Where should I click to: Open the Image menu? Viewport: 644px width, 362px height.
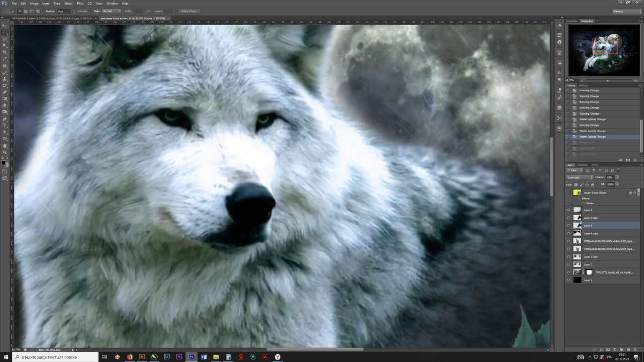click(34, 3)
